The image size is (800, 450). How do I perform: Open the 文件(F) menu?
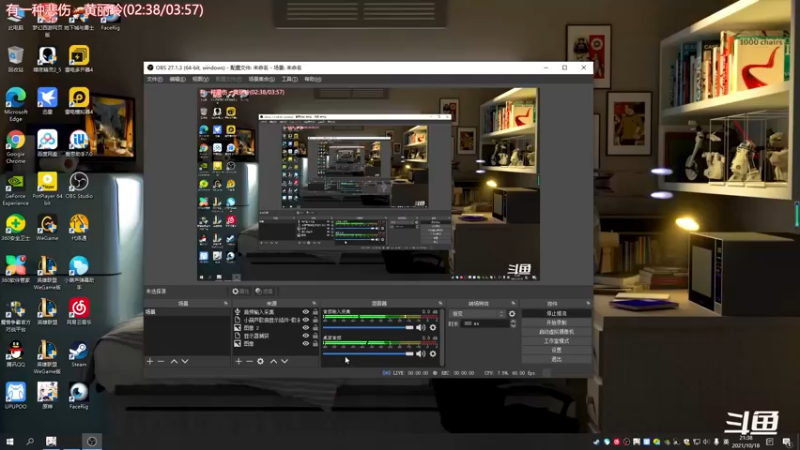click(x=155, y=79)
